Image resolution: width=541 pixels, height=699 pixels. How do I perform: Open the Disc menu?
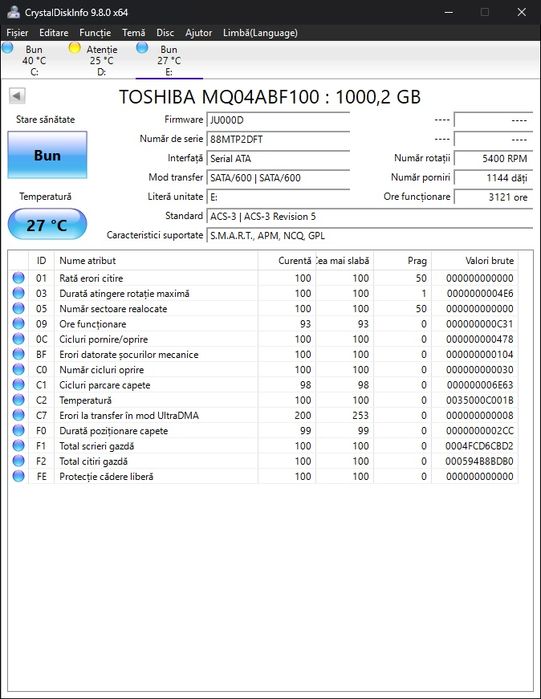click(x=165, y=33)
